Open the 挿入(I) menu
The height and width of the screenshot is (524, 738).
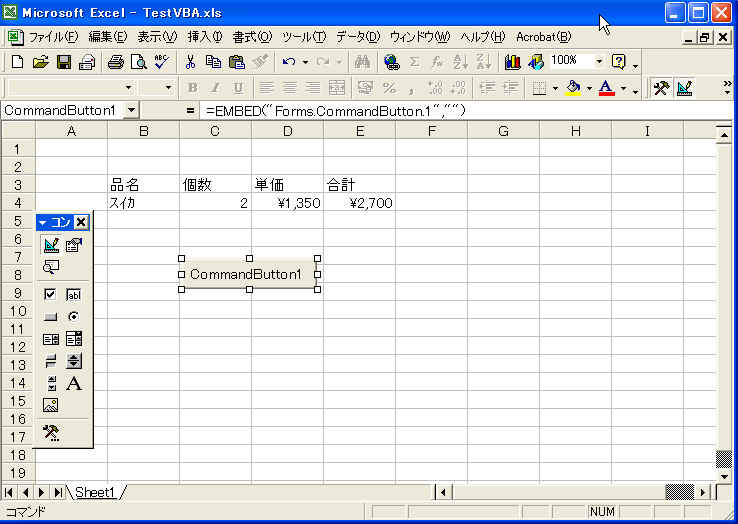coord(205,37)
